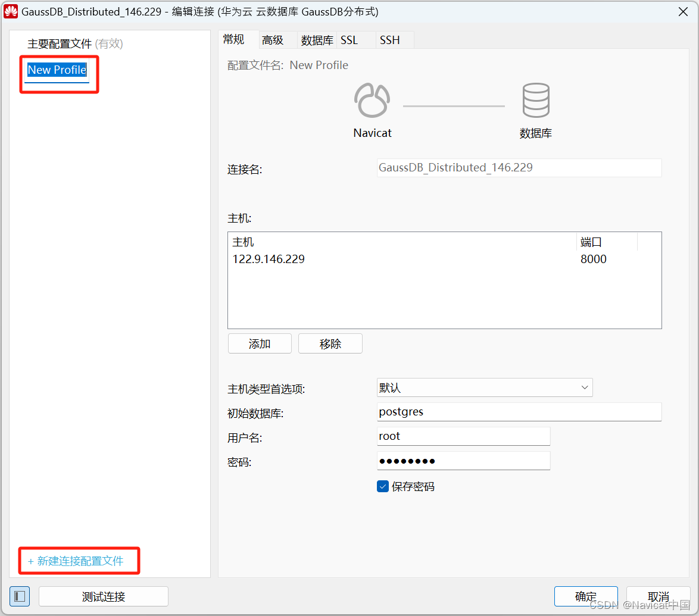Image resolution: width=699 pixels, height=616 pixels.
Task: Click the 密码 password field
Action: coord(464,461)
